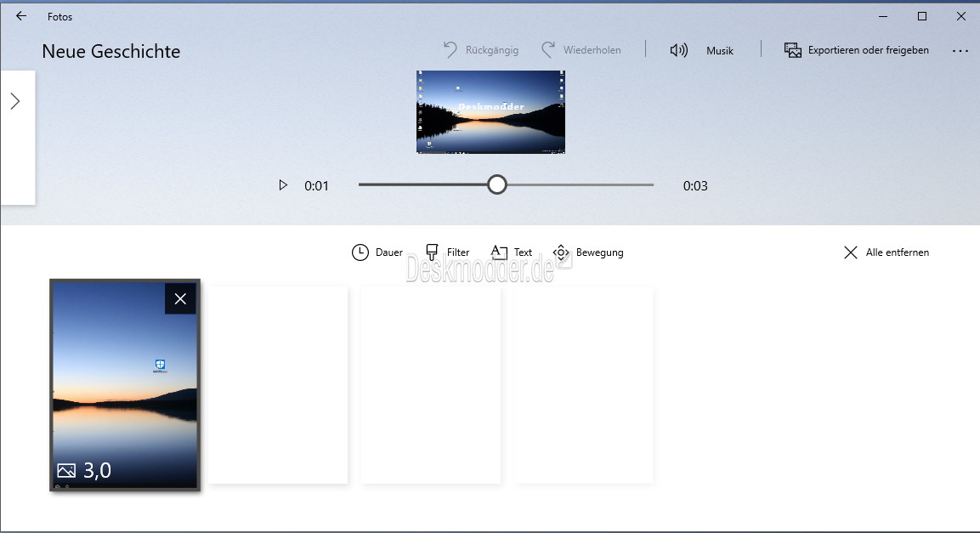Open the Filter brush icon

click(x=432, y=252)
